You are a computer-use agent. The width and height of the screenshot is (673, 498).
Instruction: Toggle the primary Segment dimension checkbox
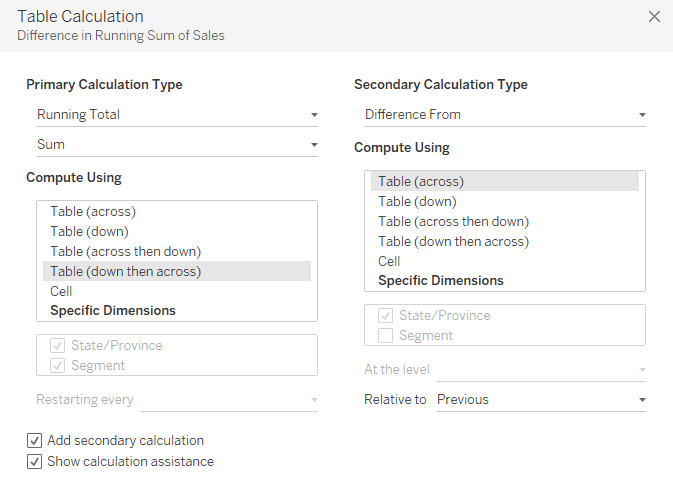58,366
